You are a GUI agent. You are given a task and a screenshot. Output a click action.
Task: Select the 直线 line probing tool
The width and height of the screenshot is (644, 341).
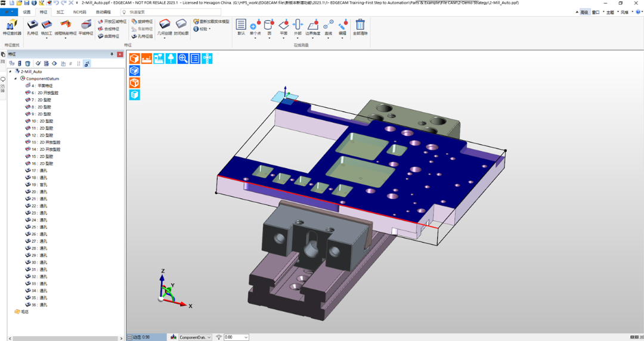[328, 26]
